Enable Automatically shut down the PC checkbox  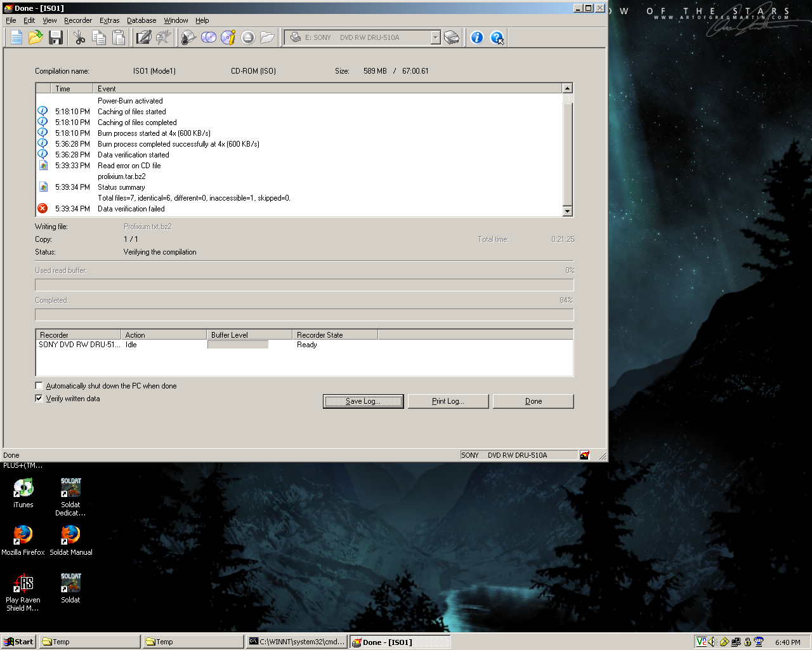39,385
